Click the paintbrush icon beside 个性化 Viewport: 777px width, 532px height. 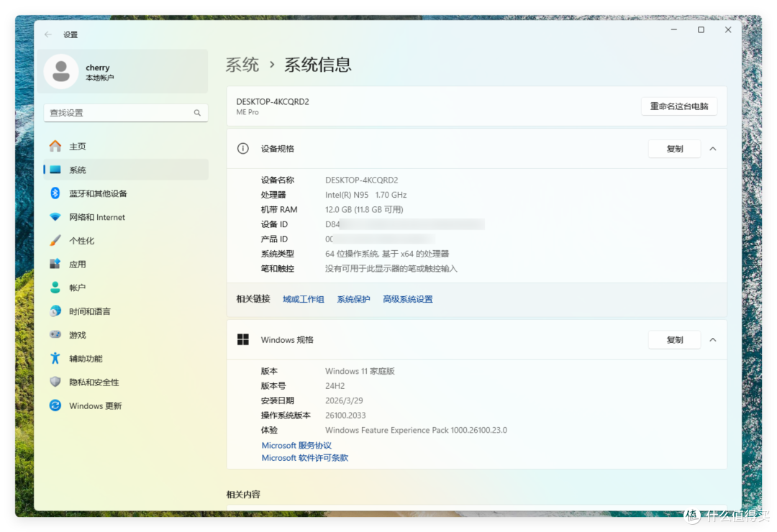(x=55, y=241)
